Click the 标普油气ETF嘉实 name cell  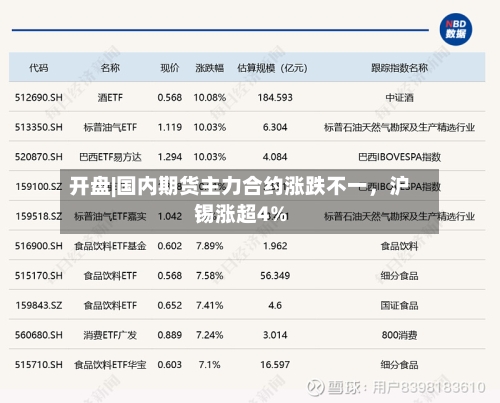pyautogui.click(x=110, y=216)
